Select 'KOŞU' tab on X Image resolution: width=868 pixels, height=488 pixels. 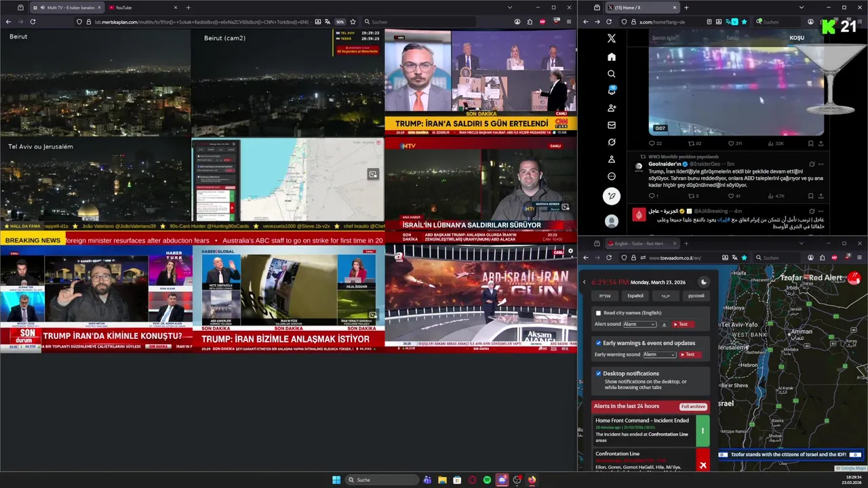pos(797,38)
